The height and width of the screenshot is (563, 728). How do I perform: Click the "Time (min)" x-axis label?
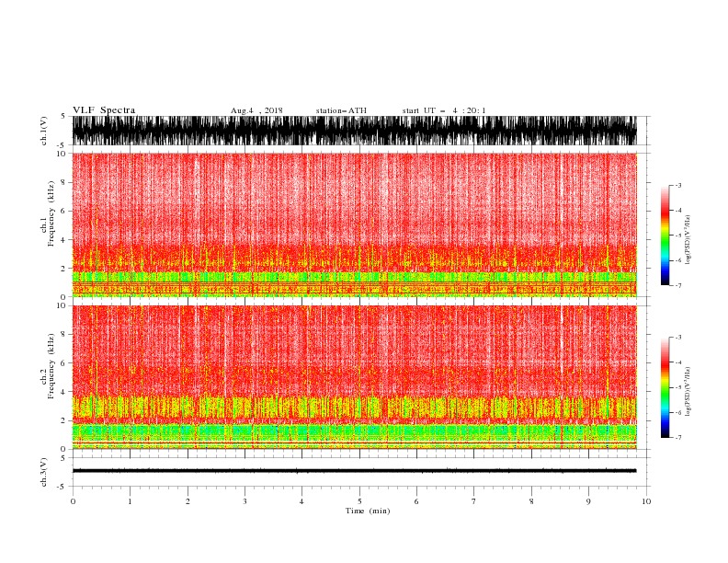coord(368,511)
